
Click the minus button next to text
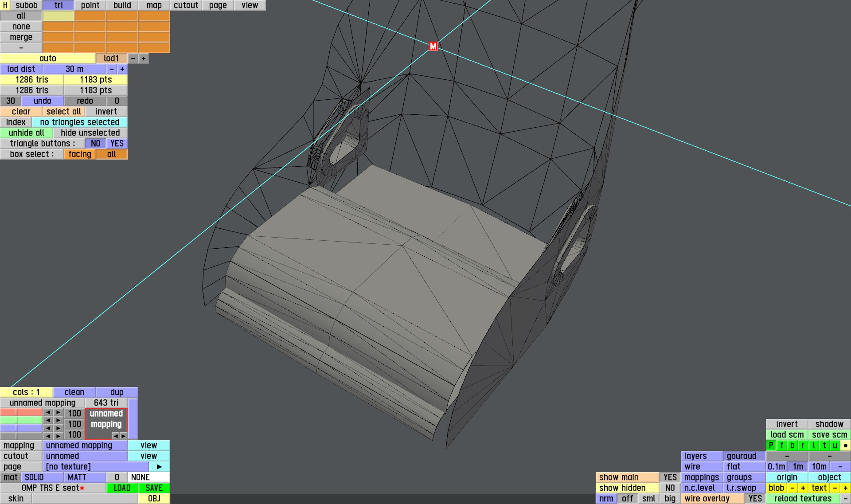(835, 488)
